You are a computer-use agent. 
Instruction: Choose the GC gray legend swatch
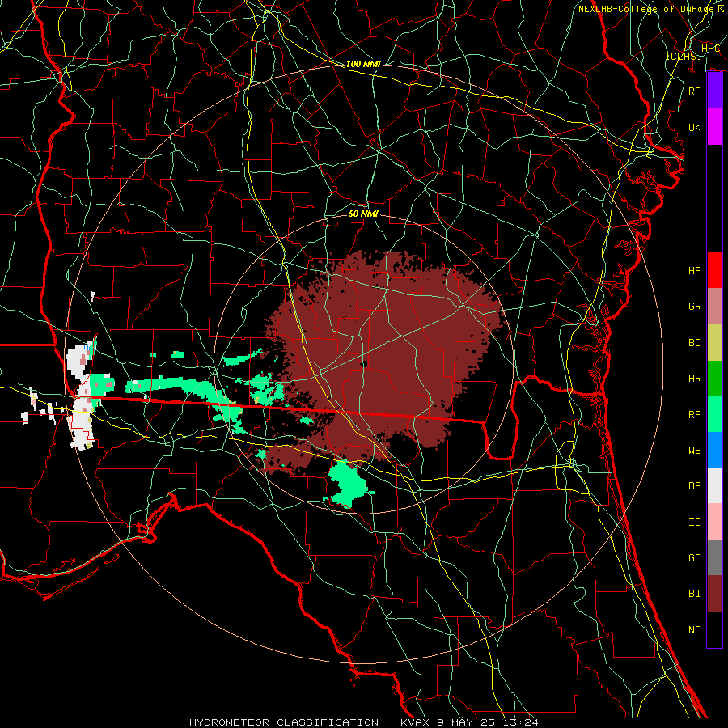pyautogui.click(x=714, y=557)
